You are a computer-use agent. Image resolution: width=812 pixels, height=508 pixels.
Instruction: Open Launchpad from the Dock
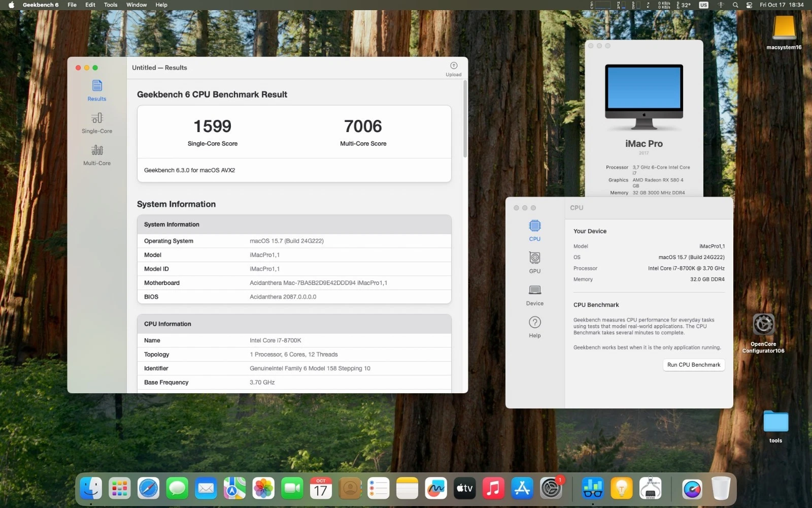tap(120, 489)
